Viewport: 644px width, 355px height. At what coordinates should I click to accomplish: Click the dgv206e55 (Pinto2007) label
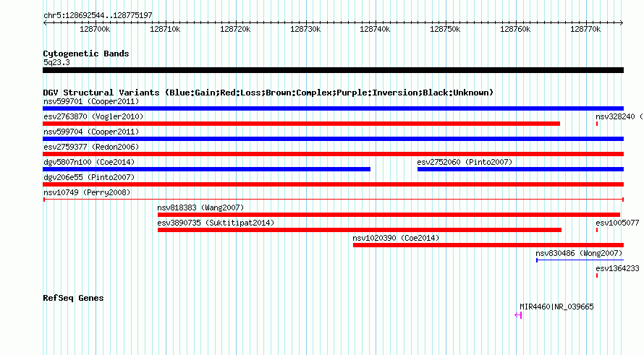[89, 177]
